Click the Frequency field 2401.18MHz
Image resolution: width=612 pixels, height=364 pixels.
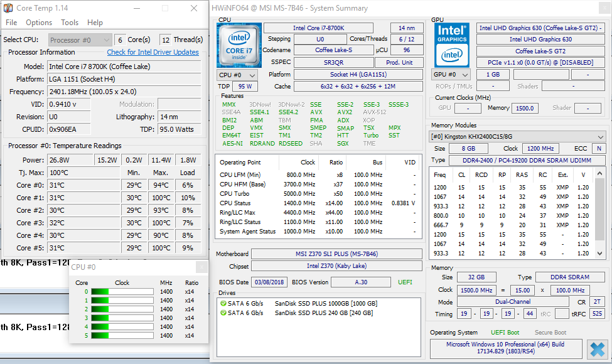(124, 92)
